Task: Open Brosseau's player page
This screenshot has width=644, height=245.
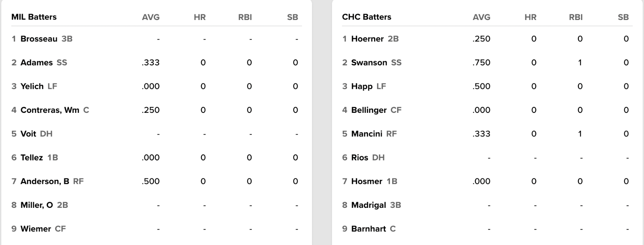Action: click(39, 39)
